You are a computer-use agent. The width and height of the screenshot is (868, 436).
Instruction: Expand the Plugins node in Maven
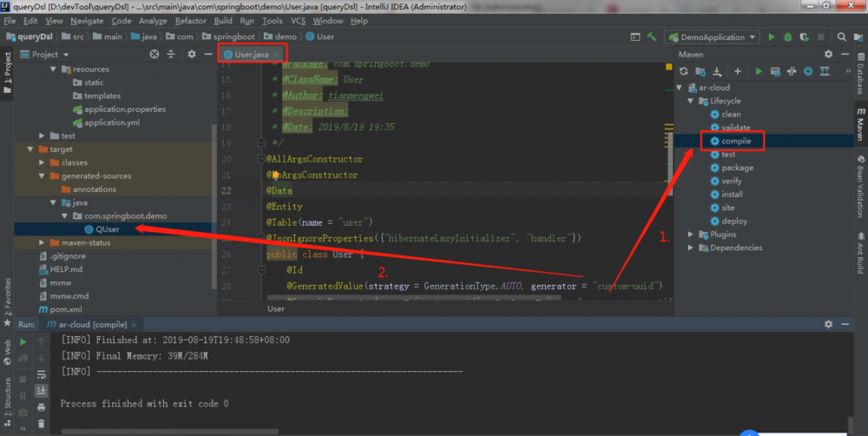pyautogui.click(x=691, y=235)
